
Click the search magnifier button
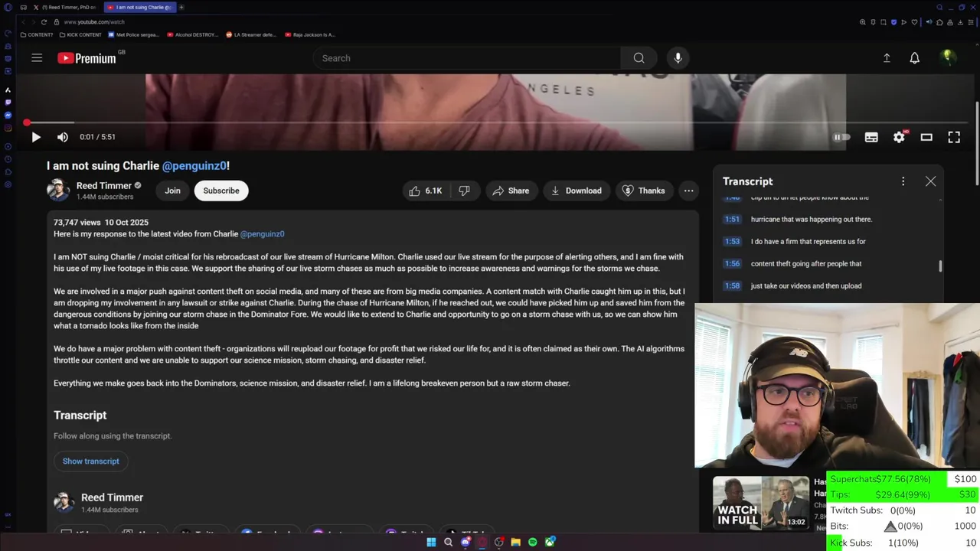[639, 58]
